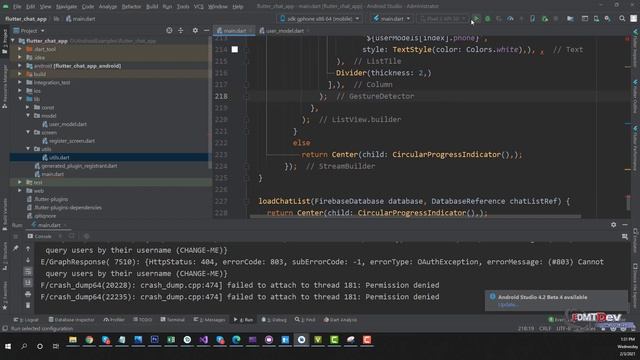Click the editor horizontal scrollbar

[416, 216]
